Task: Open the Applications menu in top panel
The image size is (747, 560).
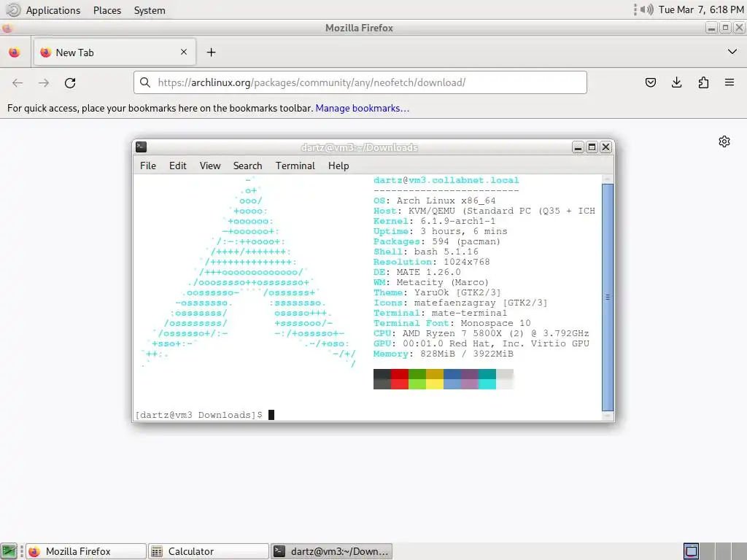Action: [53, 10]
